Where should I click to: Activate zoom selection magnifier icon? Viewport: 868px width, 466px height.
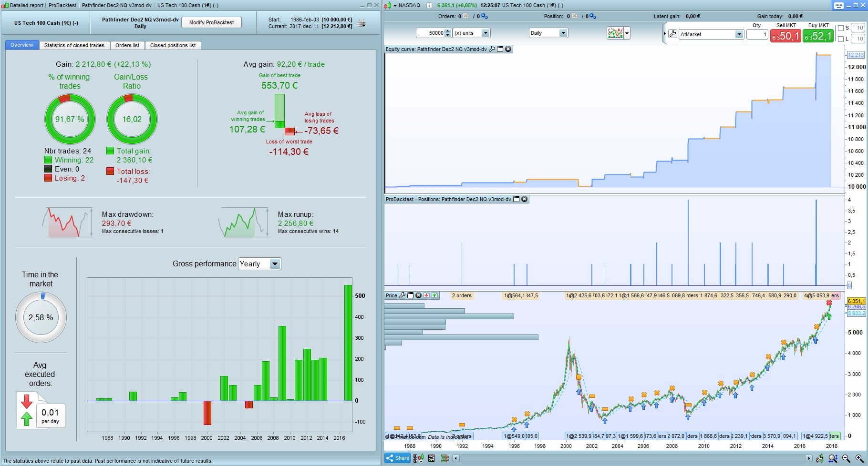click(833, 458)
